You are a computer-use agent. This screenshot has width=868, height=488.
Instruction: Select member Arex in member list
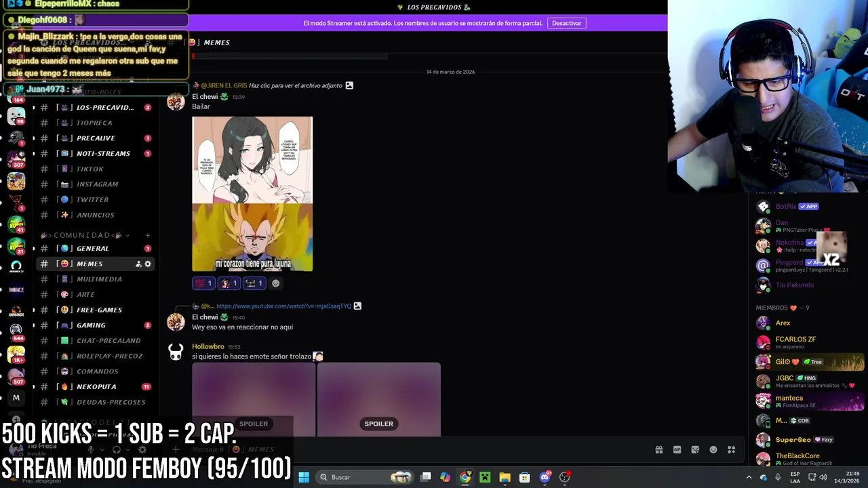click(810, 323)
